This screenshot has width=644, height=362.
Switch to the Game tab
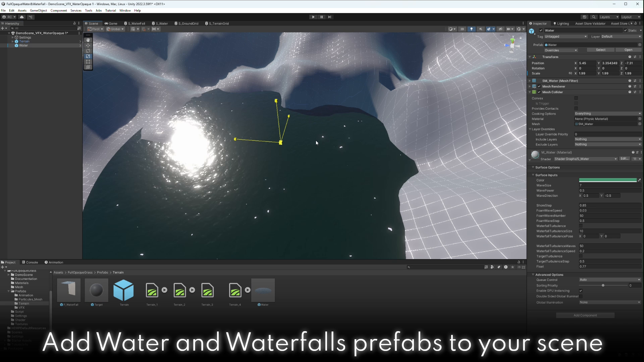tap(111, 23)
